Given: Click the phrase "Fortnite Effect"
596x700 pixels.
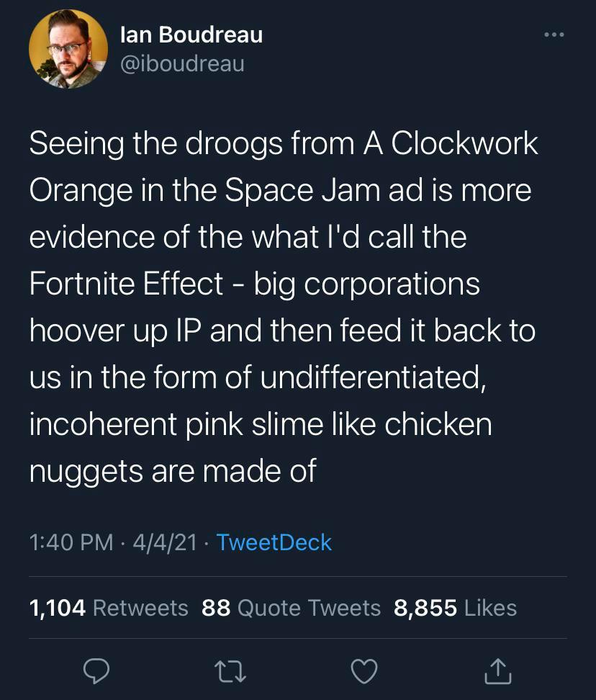Looking at the screenshot, I should pyautogui.click(x=127, y=284).
